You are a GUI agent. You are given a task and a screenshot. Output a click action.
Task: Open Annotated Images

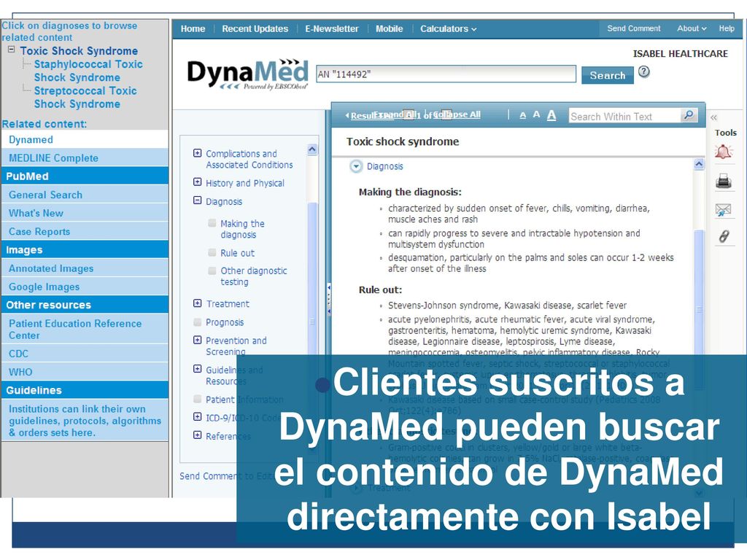(85, 268)
